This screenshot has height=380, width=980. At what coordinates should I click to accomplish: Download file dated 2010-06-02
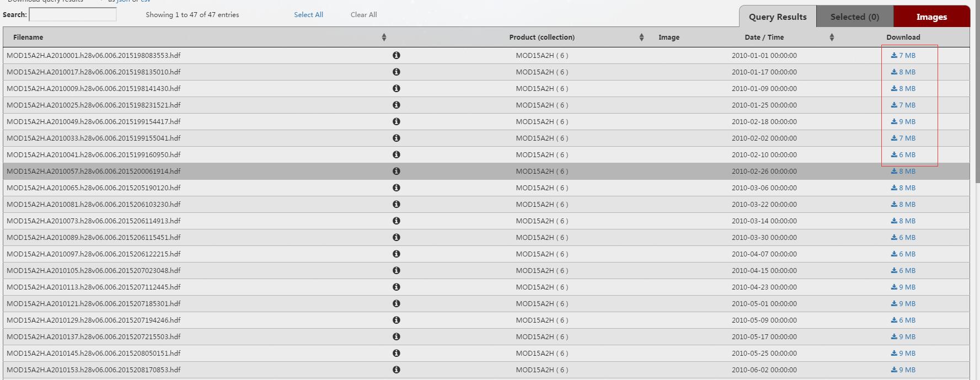tap(903, 370)
